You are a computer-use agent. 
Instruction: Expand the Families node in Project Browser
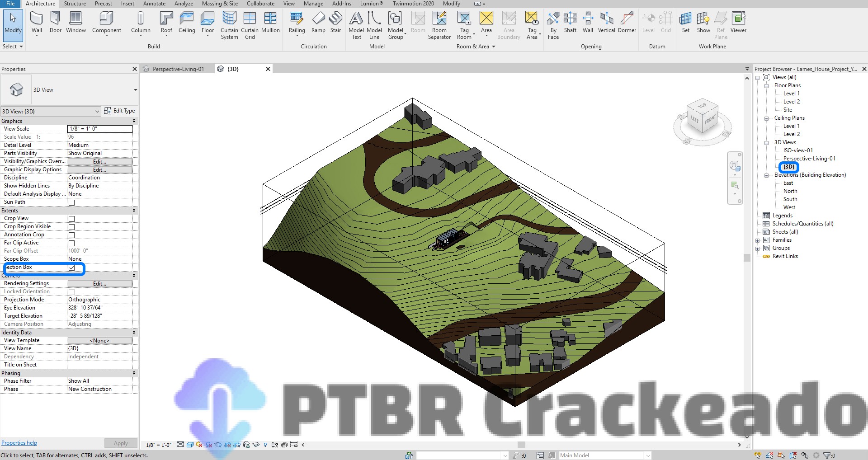[757, 240]
